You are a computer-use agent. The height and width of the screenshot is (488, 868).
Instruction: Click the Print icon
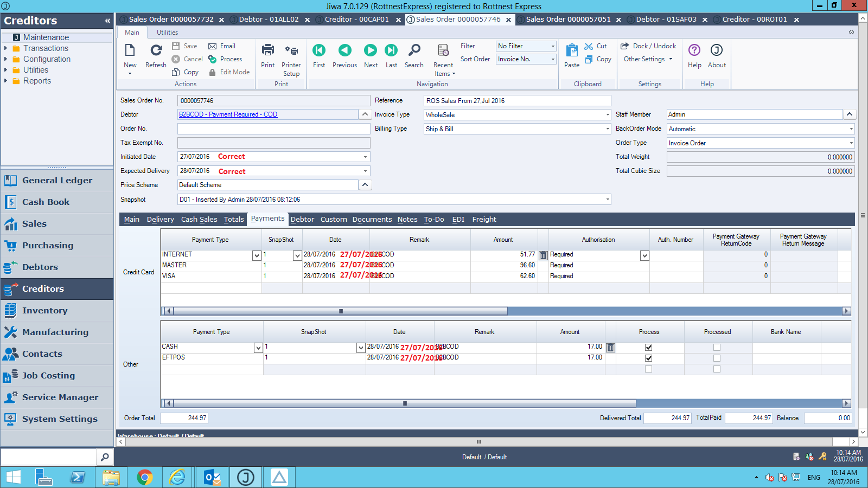267,51
